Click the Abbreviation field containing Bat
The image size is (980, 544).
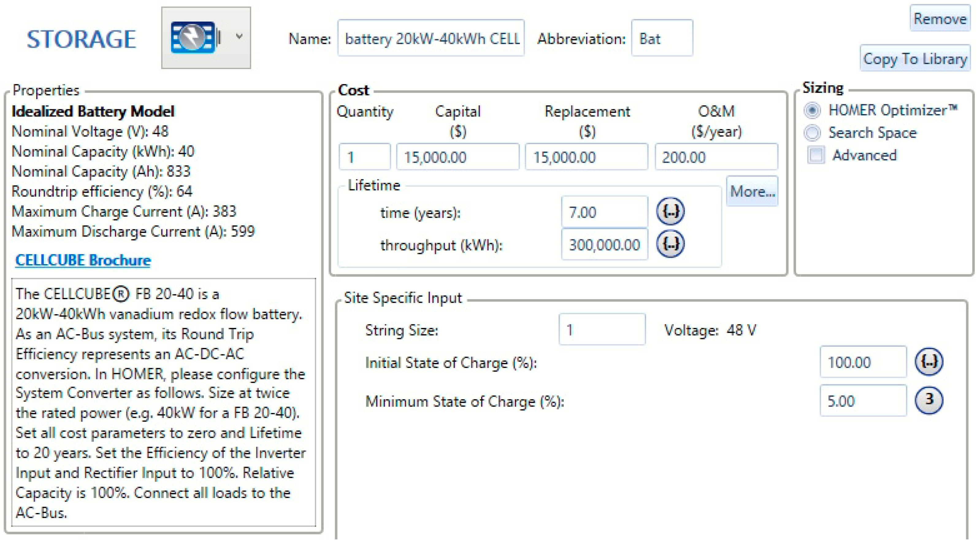tap(662, 38)
